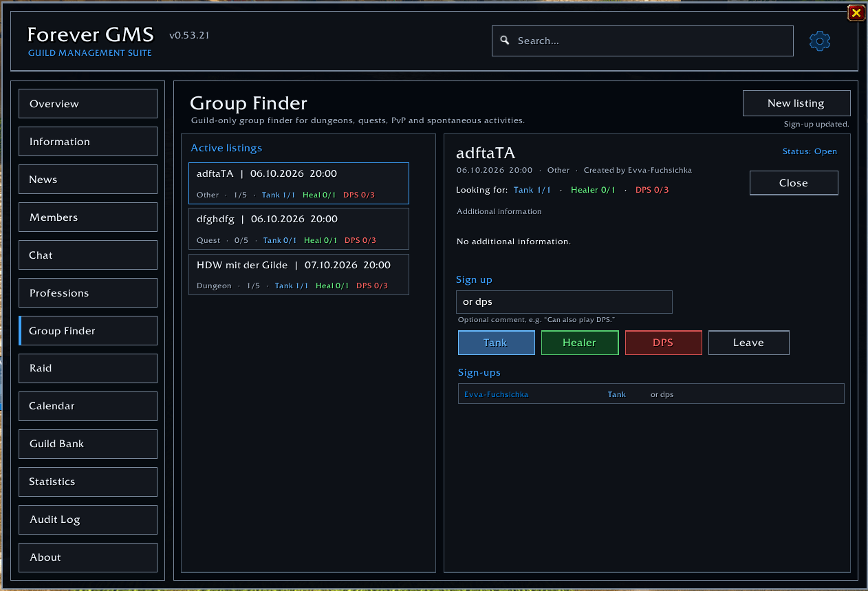Open the Overview section
868x591 pixels.
[x=88, y=104]
